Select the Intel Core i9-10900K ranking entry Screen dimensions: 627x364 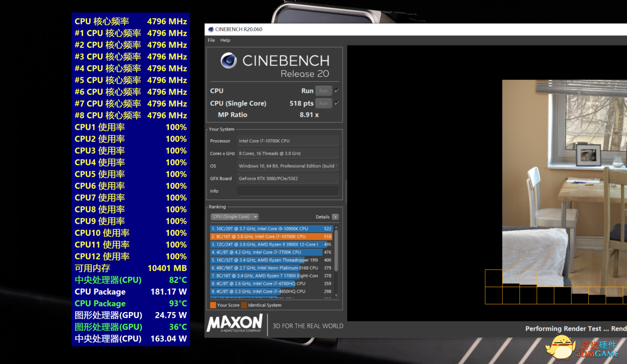click(271, 229)
